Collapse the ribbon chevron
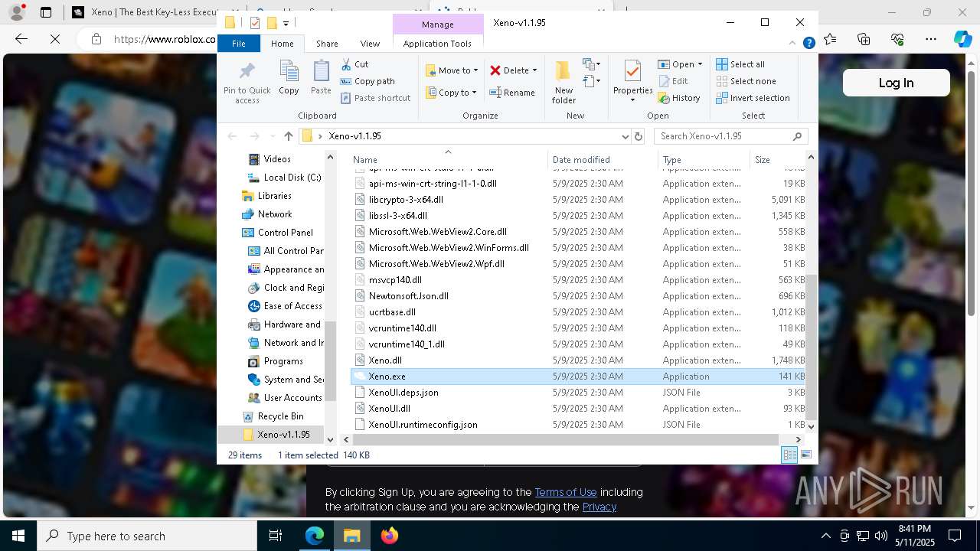The width and height of the screenshot is (980, 551). click(794, 44)
